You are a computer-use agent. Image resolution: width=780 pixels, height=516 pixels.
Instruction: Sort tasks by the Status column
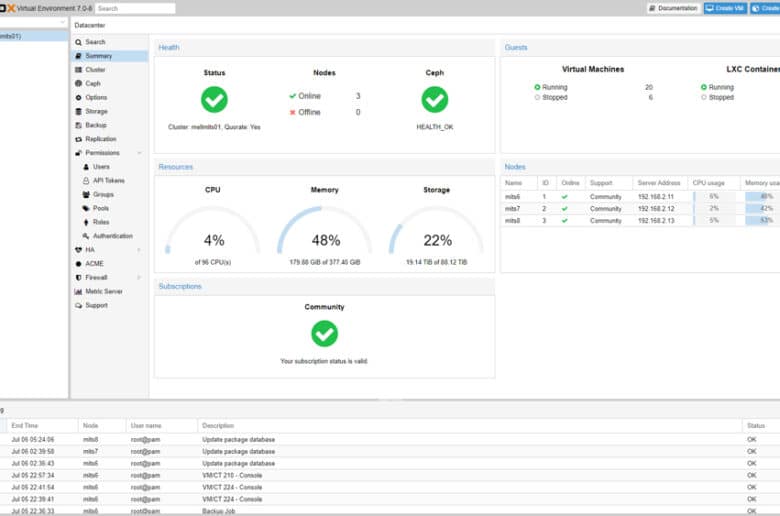click(x=761, y=426)
